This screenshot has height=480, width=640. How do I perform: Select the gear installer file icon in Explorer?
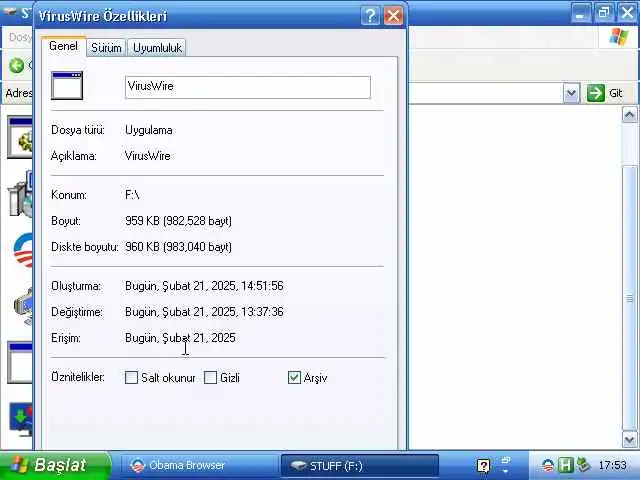20,138
